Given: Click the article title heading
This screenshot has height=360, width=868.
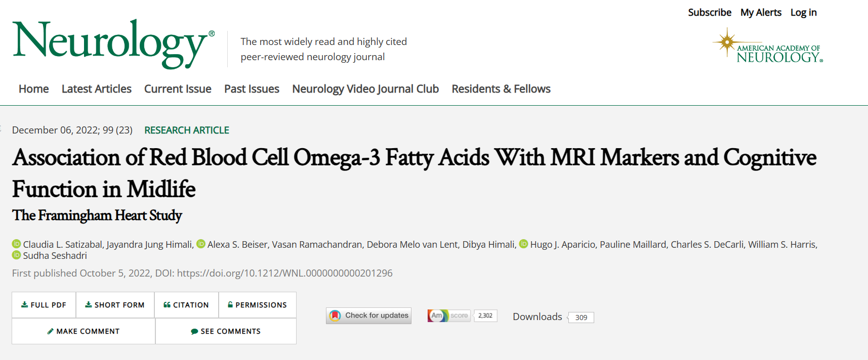Looking at the screenshot, I should [414, 173].
